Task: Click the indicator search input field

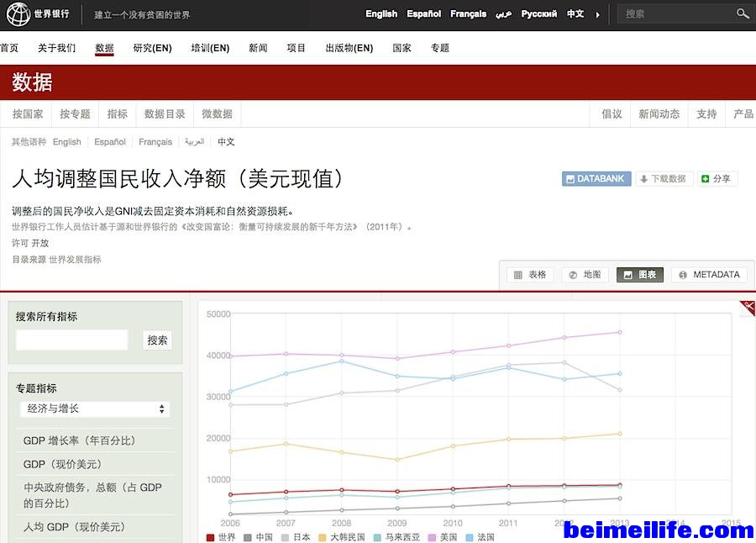Action: 72,340
